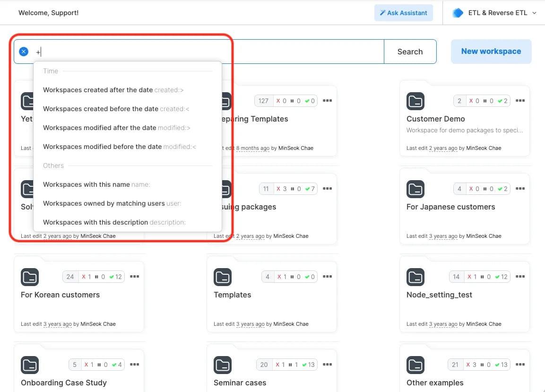Click the For Korean customers count 24 badge
545x392 pixels.
(x=70, y=277)
